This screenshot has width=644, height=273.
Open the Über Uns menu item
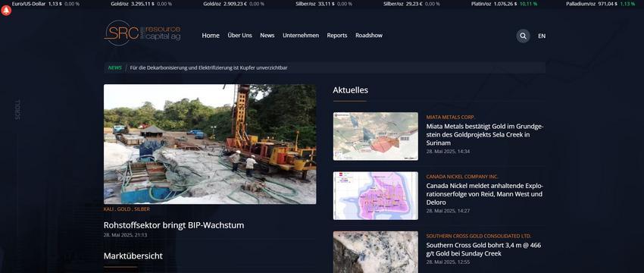click(240, 36)
